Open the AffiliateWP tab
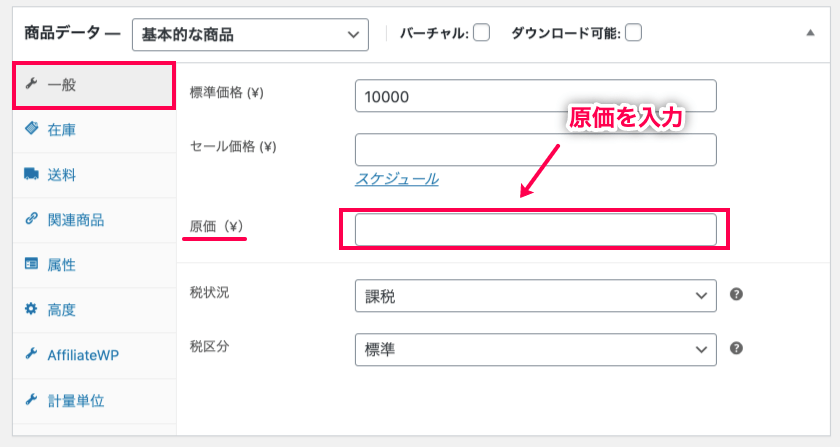 [x=94, y=355]
